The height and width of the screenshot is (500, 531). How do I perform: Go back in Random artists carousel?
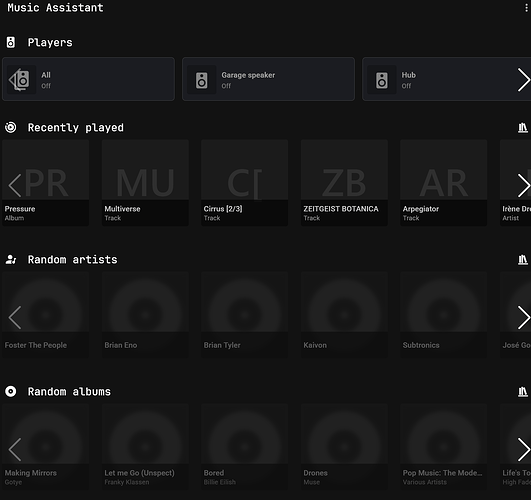click(15, 317)
